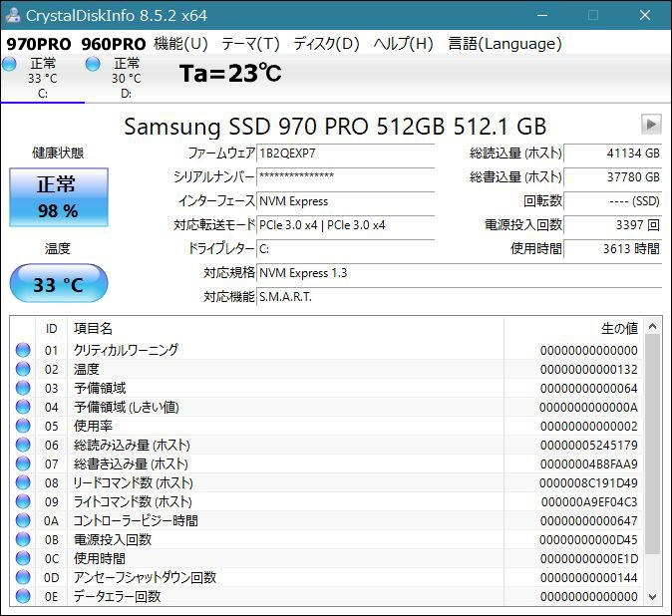Image resolution: width=672 pixels, height=616 pixels.
Task: Click the 33 °C temperature button
Action: (59, 284)
